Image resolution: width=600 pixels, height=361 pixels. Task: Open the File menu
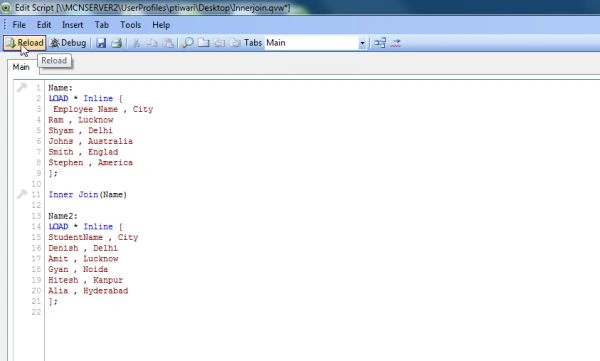[19, 25]
